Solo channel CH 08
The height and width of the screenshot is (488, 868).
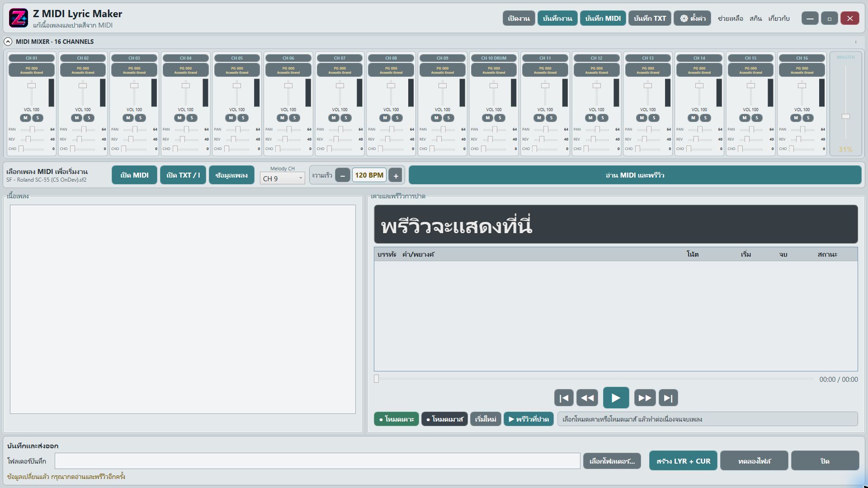(397, 118)
